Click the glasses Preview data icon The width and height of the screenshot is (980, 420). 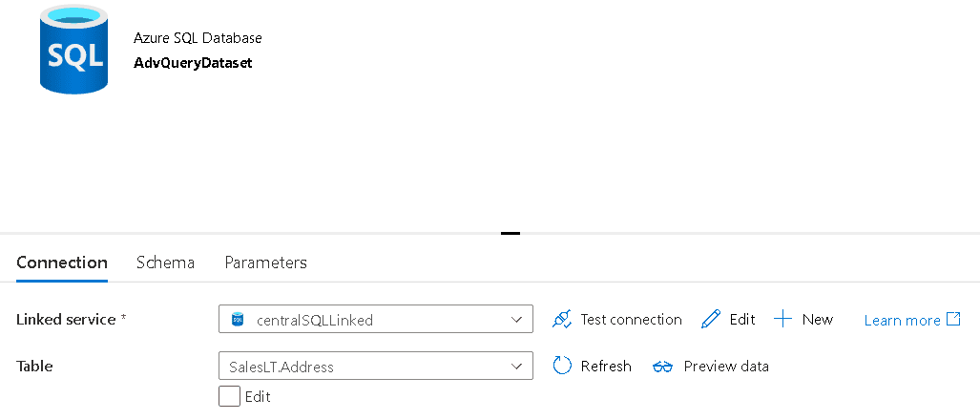coord(662,367)
